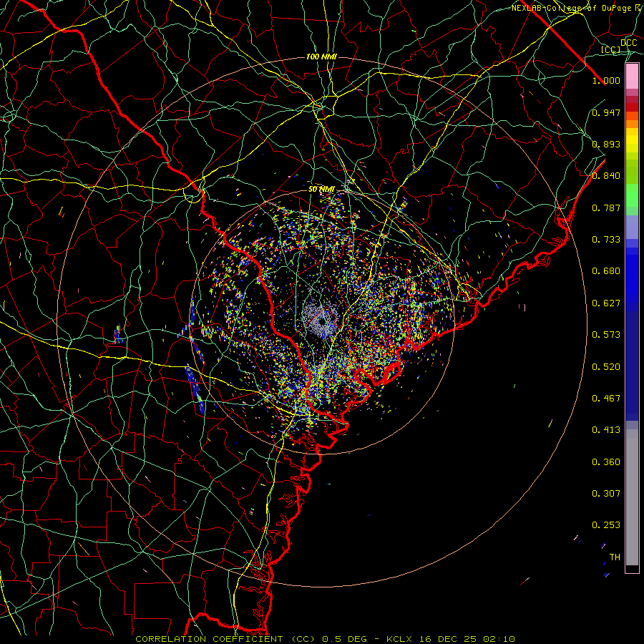Pick the red segment below 1.000
The height and width of the screenshot is (644, 644).
click(632, 107)
